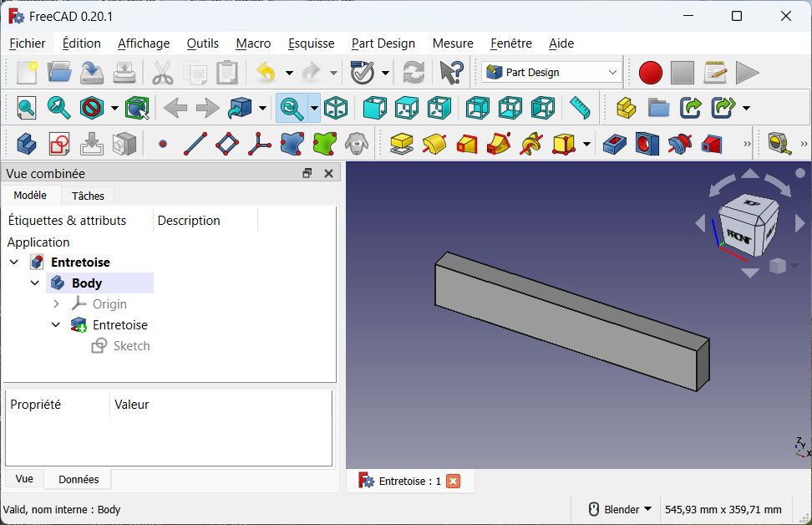Select the datum line tool
Image resolution: width=812 pixels, height=525 pixels.
click(195, 144)
